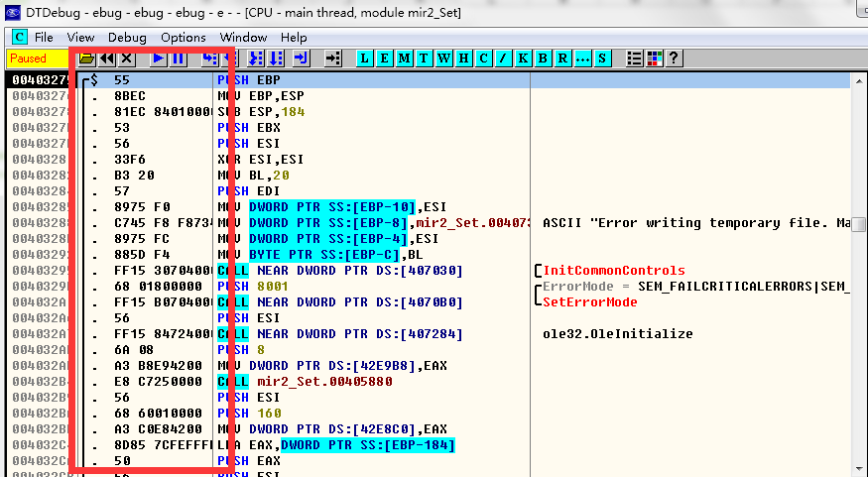Click the appearance color grid icon
This screenshot has height=477, width=868.
coord(655,59)
